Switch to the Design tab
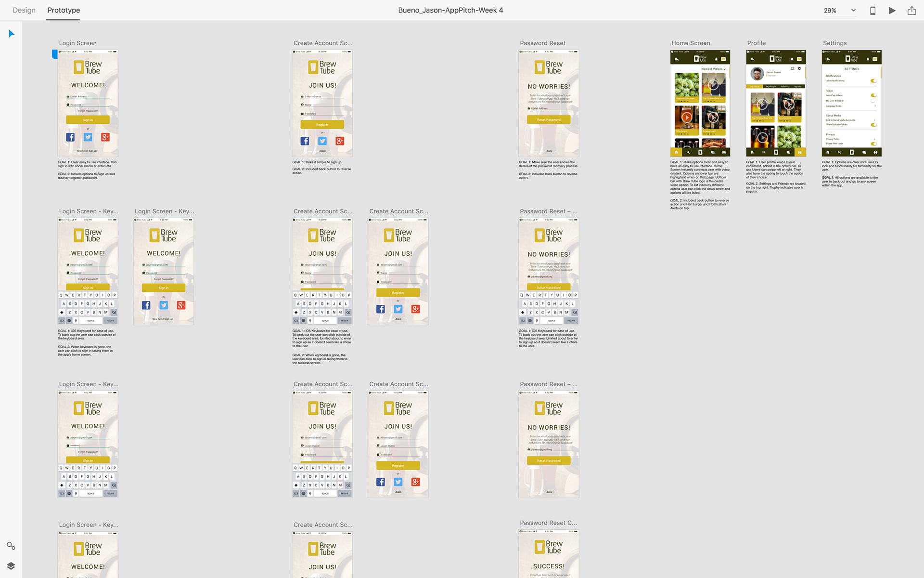Image resolution: width=924 pixels, height=578 pixels. point(24,10)
